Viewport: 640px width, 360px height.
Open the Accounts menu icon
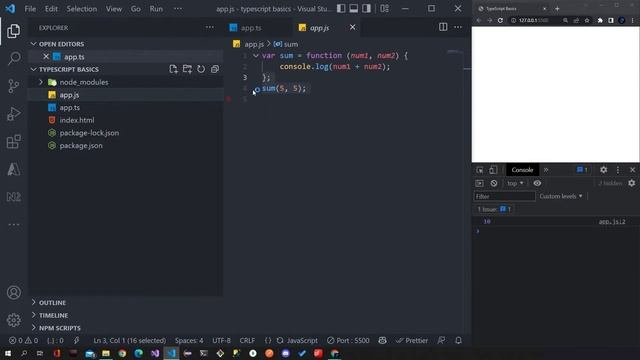[13, 292]
